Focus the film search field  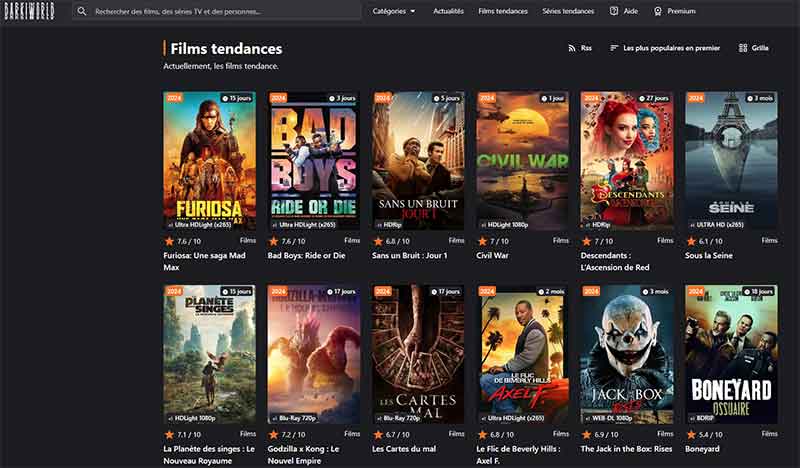click(217, 11)
